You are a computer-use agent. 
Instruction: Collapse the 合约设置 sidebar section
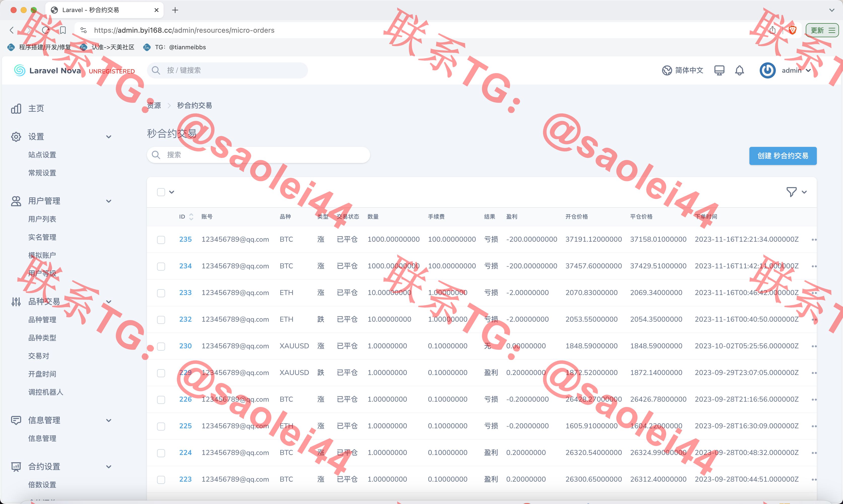tap(109, 467)
